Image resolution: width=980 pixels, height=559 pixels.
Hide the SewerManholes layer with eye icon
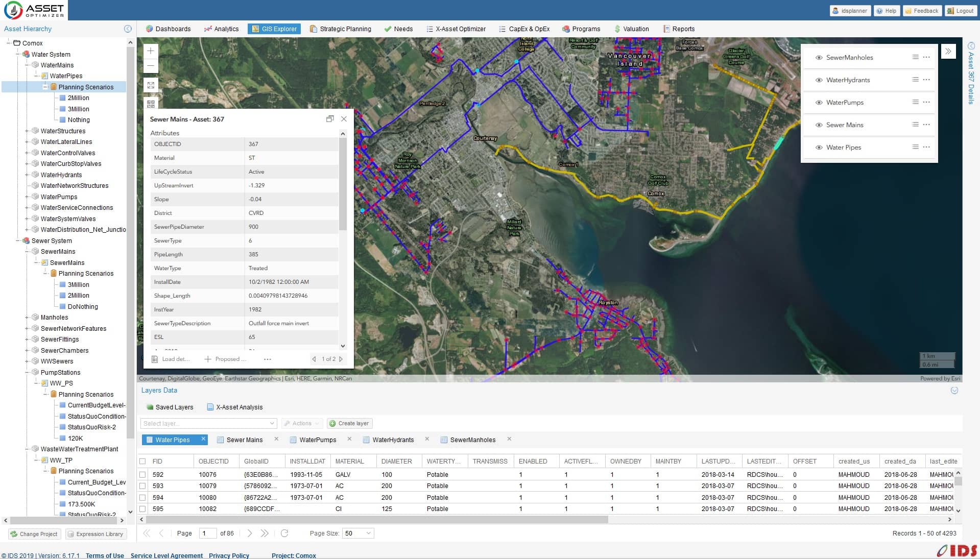pos(819,58)
